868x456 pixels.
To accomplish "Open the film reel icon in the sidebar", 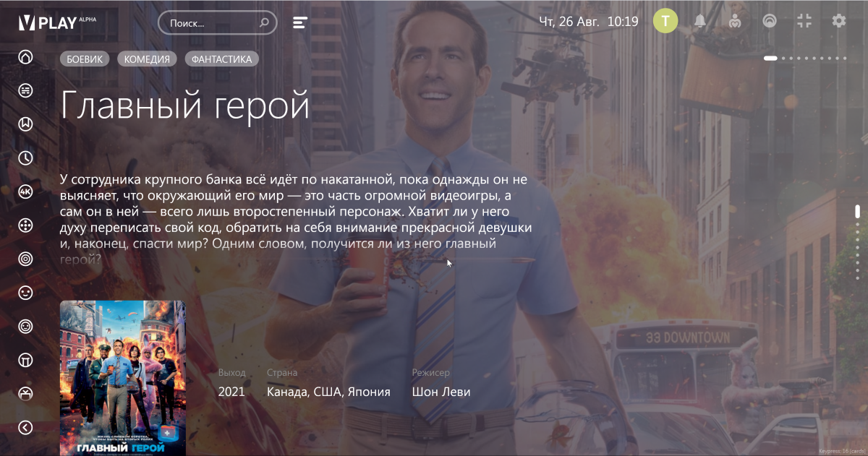I will pyautogui.click(x=25, y=225).
